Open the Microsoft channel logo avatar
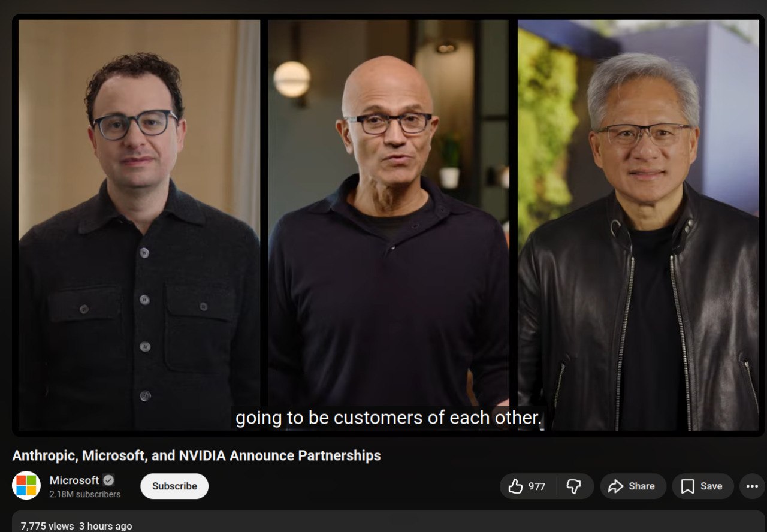The height and width of the screenshot is (532, 767). [26, 486]
